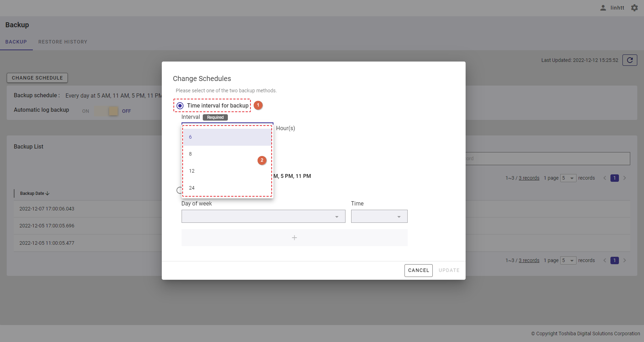Select Time interval for backup radio button
This screenshot has height=342, width=644.
point(180,106)
